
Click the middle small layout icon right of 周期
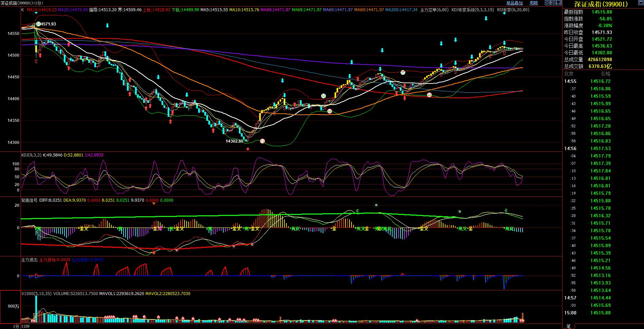click(x=553, y=3)
